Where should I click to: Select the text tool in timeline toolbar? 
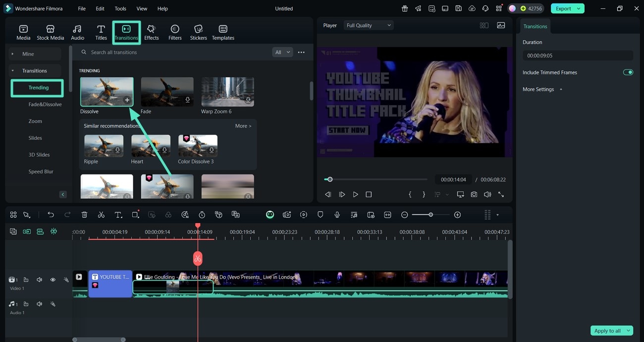coord(118,215)
